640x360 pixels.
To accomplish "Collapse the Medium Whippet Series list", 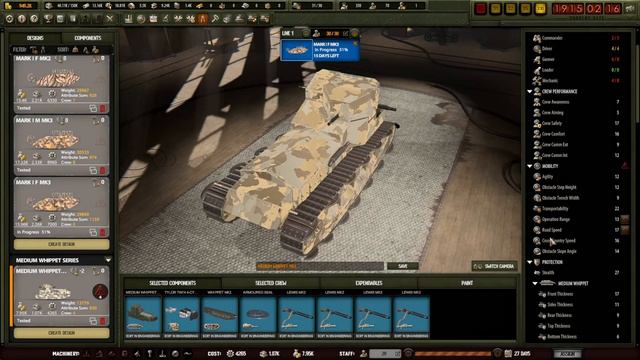I will point(108,260).
